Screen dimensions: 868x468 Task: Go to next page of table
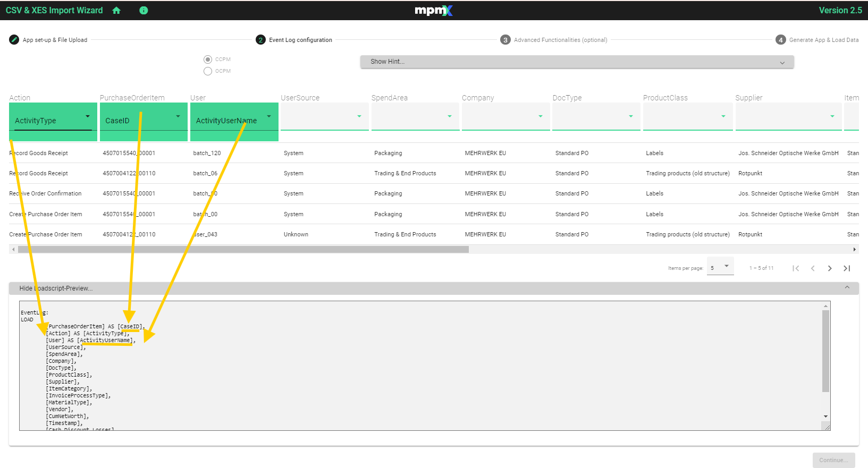(x=830, y=268)
